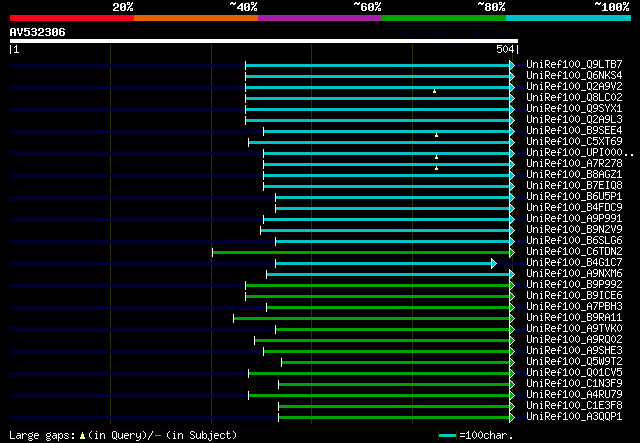This screenshot has width=640, height=443.
Task: Click the UniRef100_C5XT69 label
Action: click(x=574, y=141)
